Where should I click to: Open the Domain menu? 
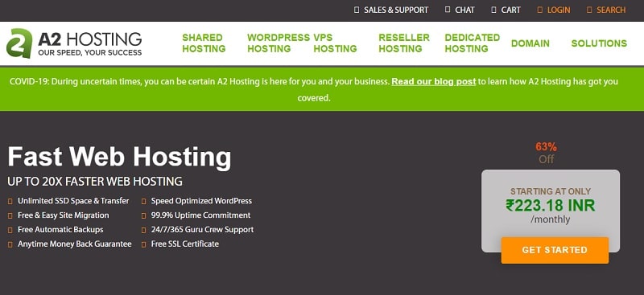530,43
